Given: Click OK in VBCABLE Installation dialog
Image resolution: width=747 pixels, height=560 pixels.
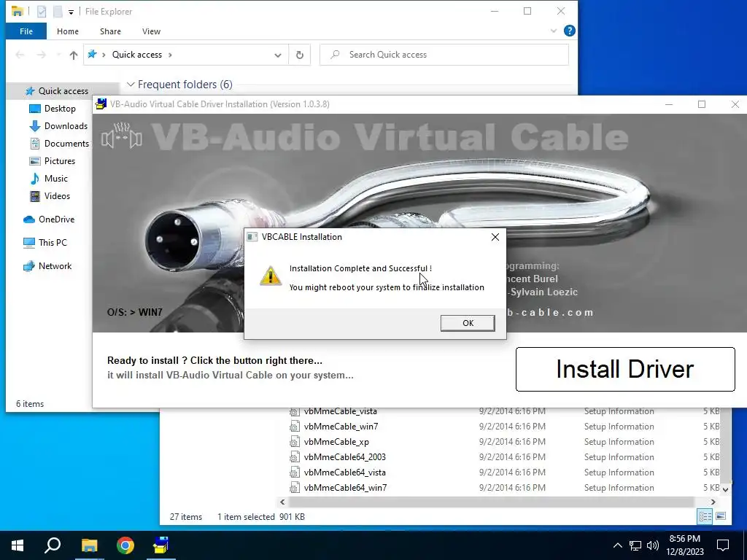Looking at the screenshot, I should 468,323.
